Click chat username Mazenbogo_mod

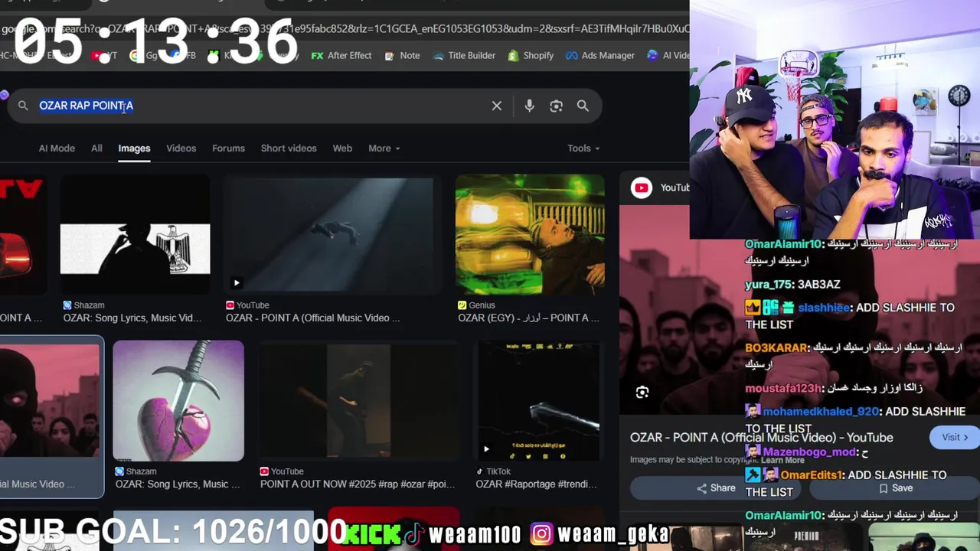point(809,452)
